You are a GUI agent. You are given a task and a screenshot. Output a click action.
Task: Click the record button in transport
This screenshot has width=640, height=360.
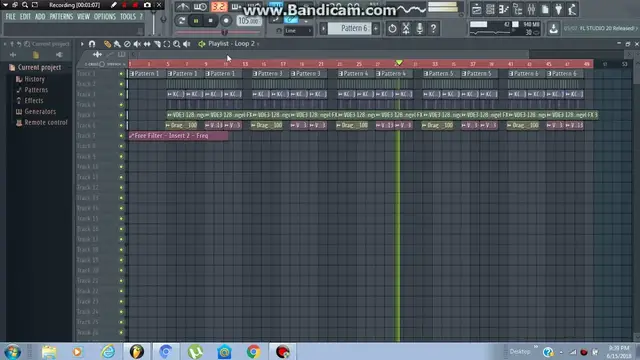click(x=226, y=20)
